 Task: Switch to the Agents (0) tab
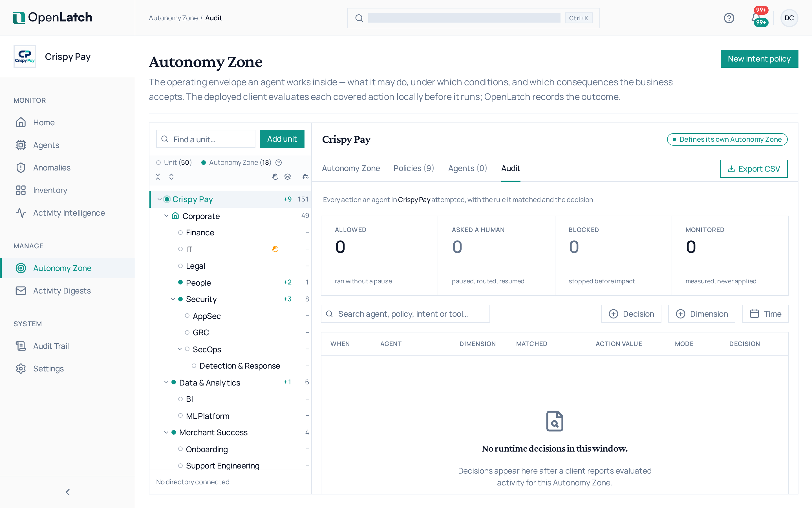tap(467, 168)
